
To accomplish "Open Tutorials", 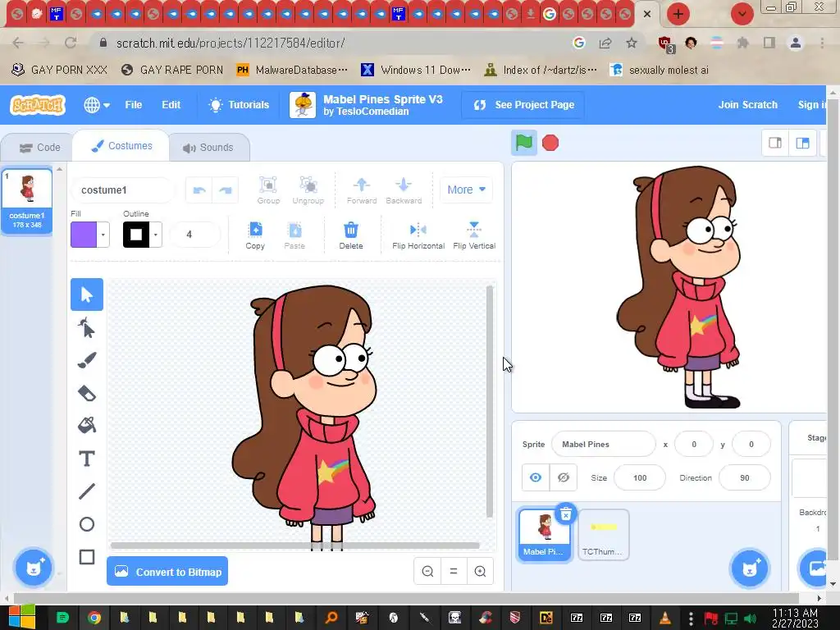I will 239,105.
